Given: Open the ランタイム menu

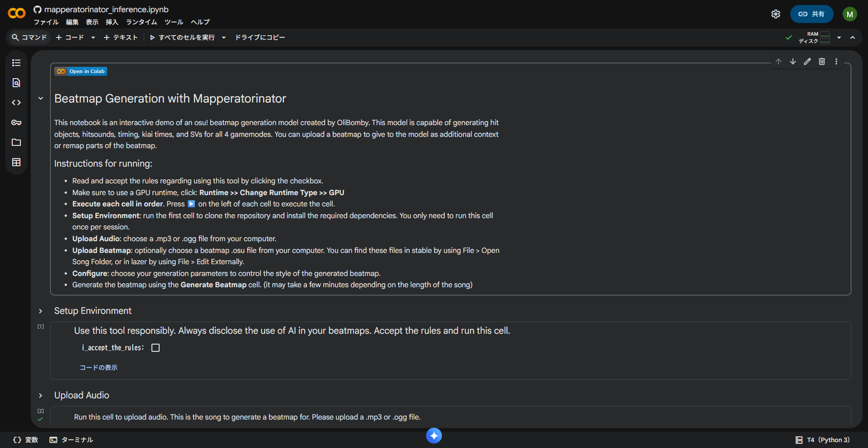Looking at the screenshot, I should tap(142, 22).
